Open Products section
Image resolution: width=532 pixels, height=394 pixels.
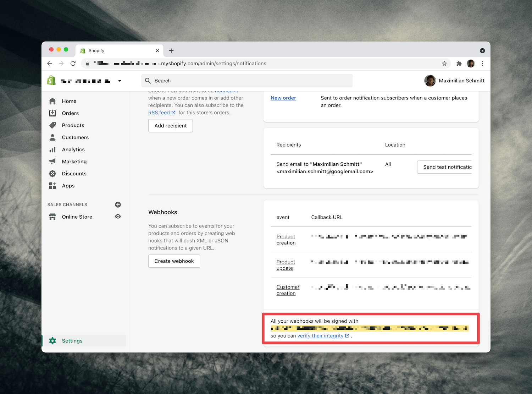[73, 125]
